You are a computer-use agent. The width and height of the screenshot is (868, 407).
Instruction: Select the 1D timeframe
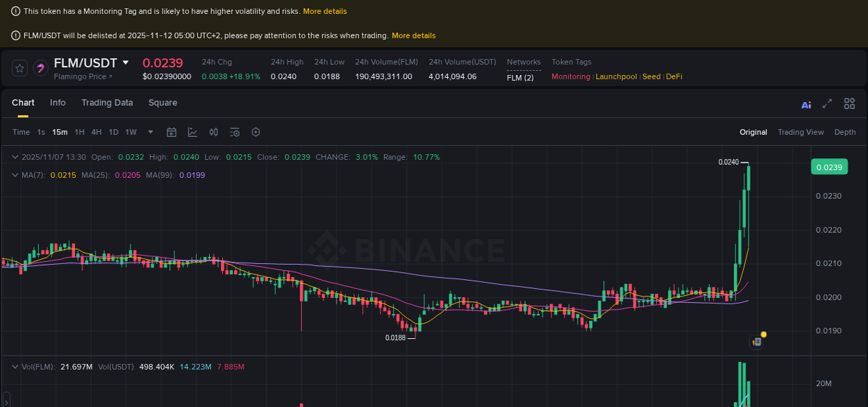click(x=113, y=132)
